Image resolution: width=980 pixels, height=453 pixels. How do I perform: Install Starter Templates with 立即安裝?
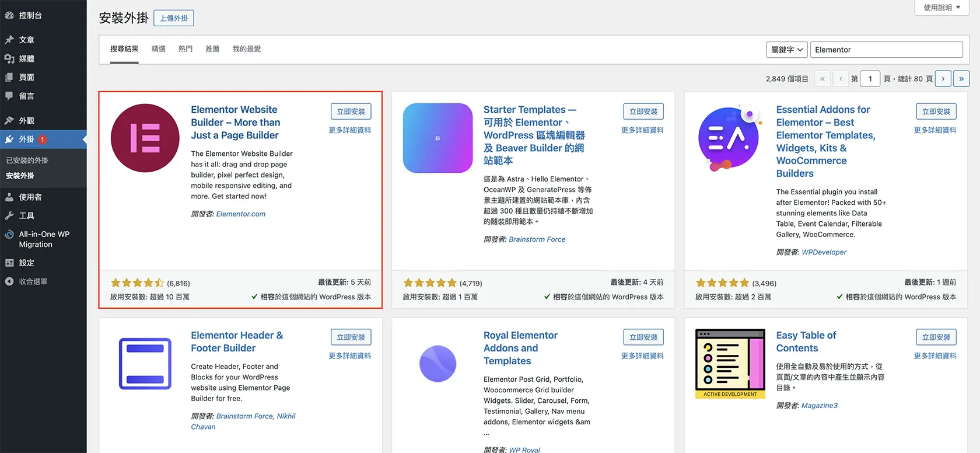(643, 111)
